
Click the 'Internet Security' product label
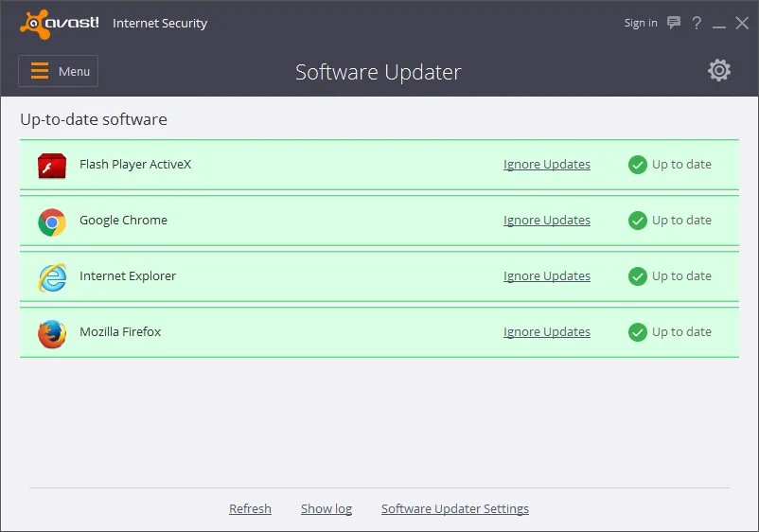click(x=160, y=24)
